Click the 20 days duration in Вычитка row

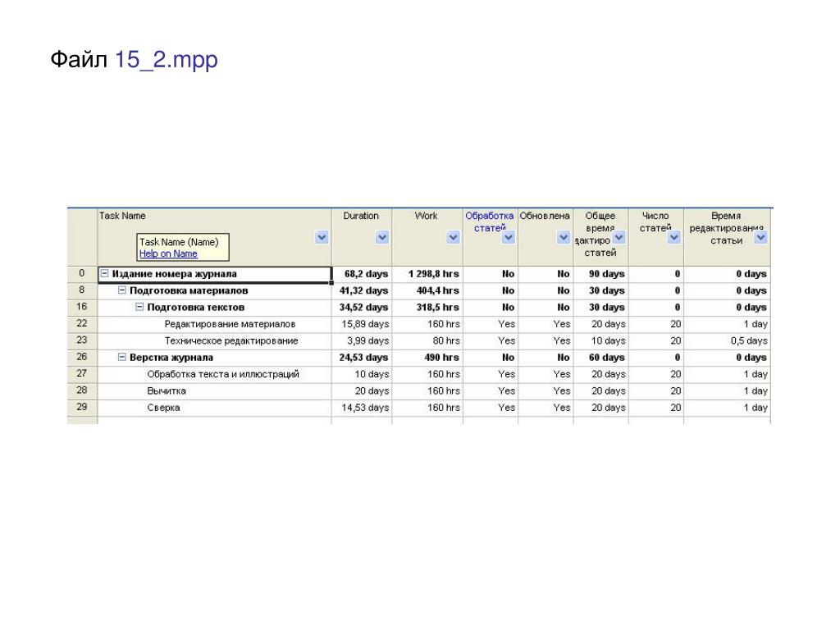[362, 391]
